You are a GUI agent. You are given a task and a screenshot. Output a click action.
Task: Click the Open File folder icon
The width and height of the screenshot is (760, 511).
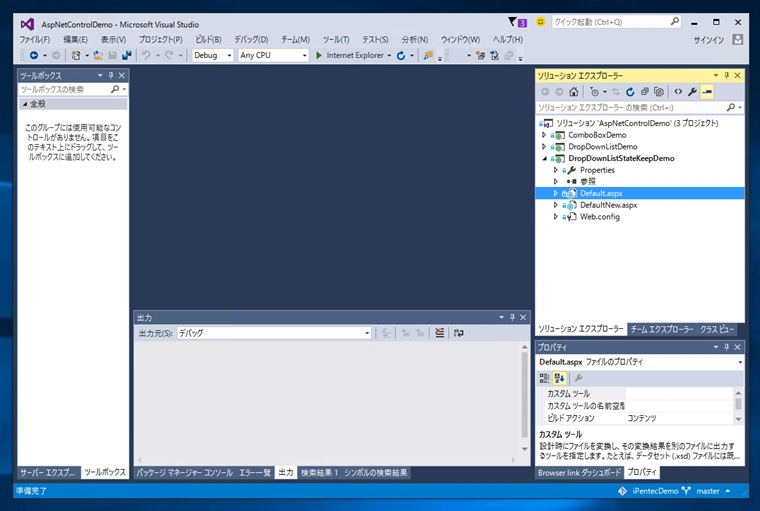[98, 55]
